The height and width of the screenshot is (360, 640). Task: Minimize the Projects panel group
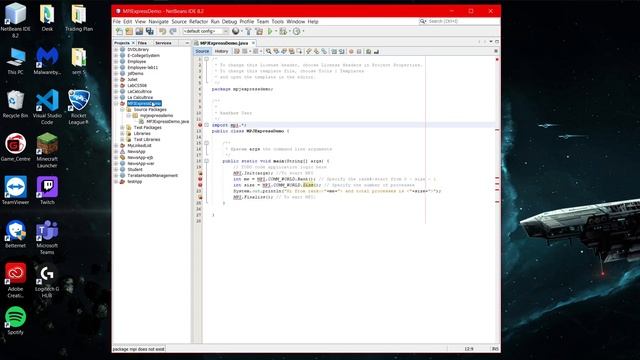click(x=187, y=43)
